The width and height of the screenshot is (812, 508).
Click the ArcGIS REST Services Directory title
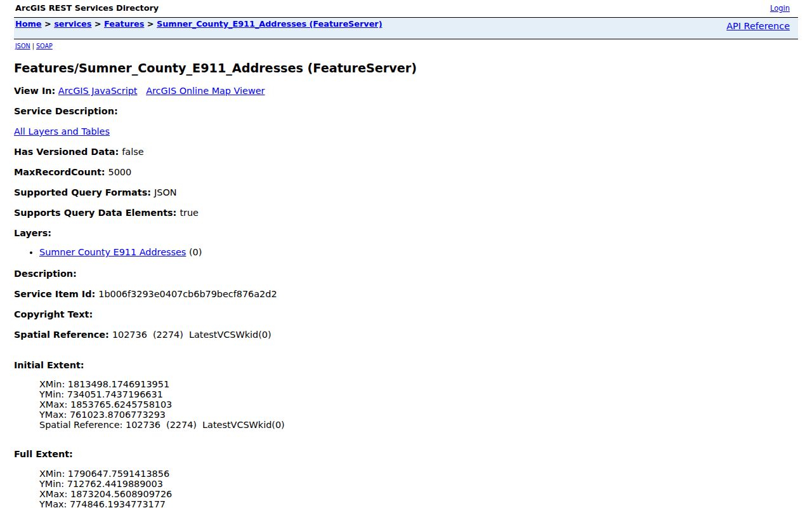coord(87,8)
